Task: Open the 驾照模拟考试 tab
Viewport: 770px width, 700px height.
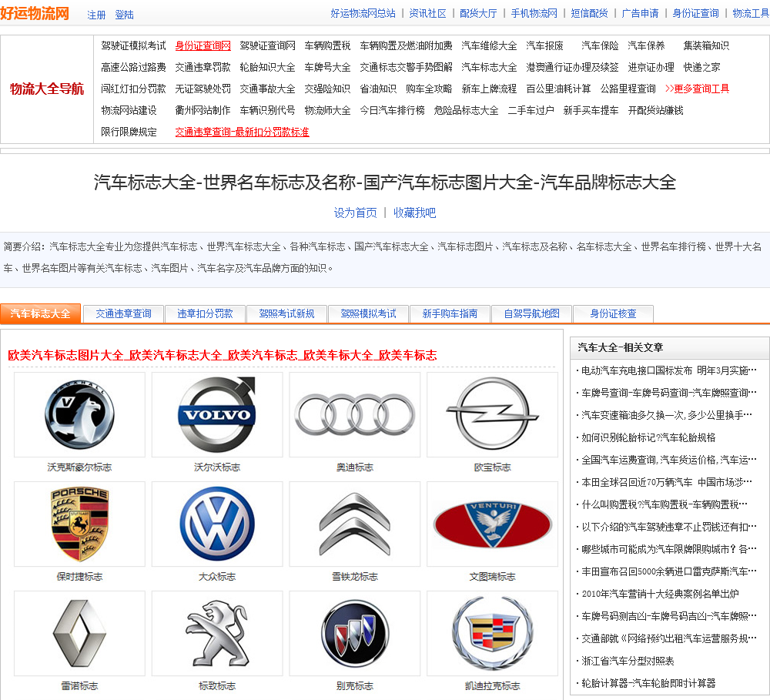Action: click(368, 314)
